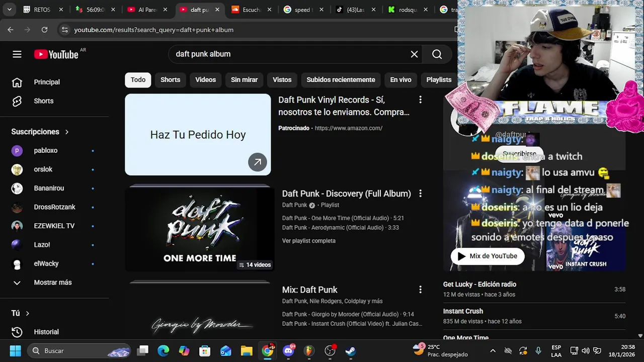Image resolution: width=644 pixels, height=362 pixels.
Task: Click the Windows taskbar Buscar search box
Action: tap(78, 350)
